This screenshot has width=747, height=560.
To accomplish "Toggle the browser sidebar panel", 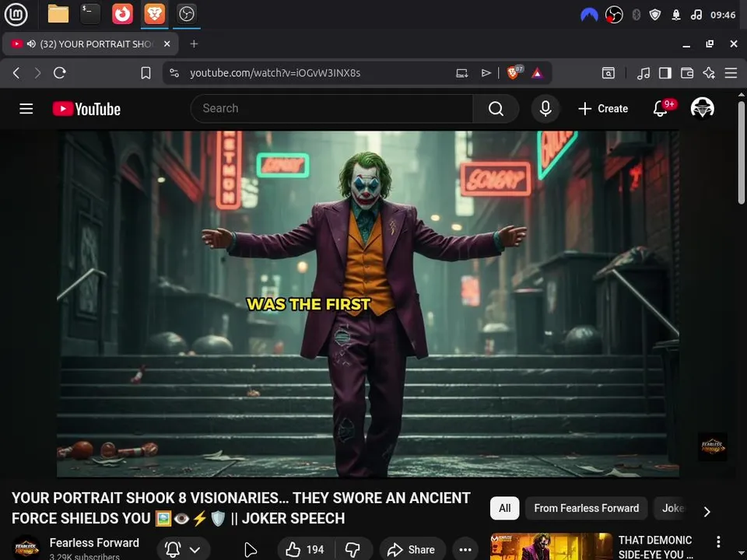I will (665, 73).
